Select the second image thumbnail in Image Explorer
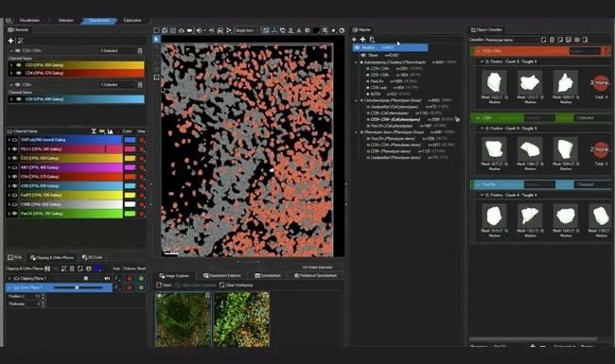Image resolution: width=615 pixels, height=364 pixels. pos(241,320)
